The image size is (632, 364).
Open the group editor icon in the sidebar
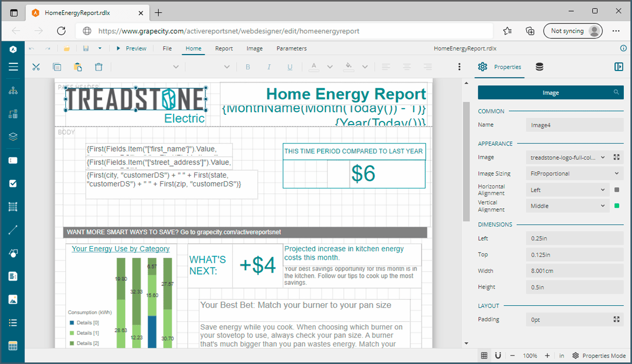click(13, 114)
